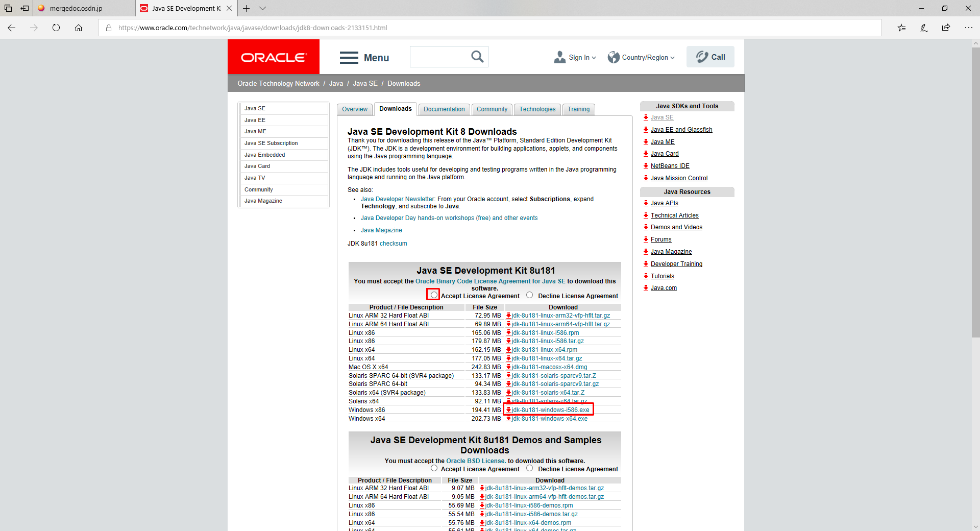Click the vertical page scrollbar thumb

(x=975, y=192)
